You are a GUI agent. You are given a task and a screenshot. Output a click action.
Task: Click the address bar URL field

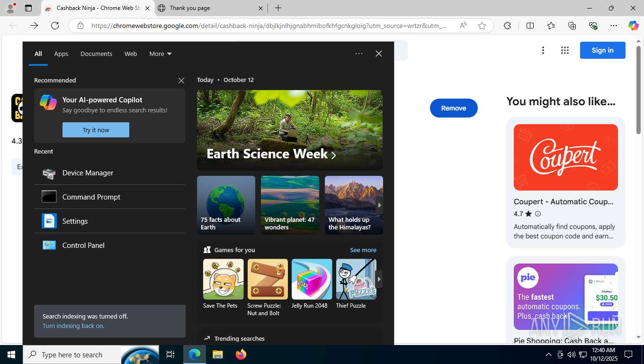tap(268, 26)
